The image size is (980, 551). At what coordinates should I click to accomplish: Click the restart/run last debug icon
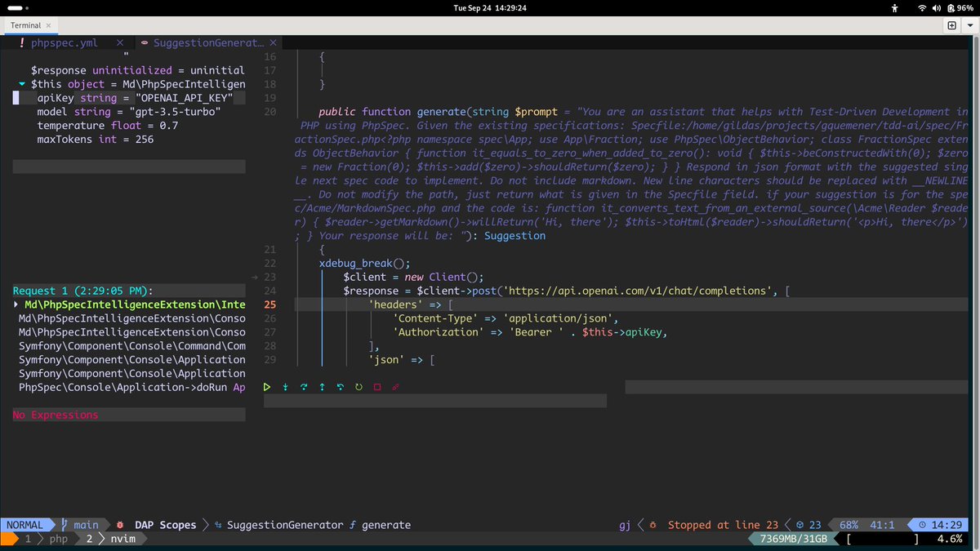pyautogui.click(x=359, y=387)
